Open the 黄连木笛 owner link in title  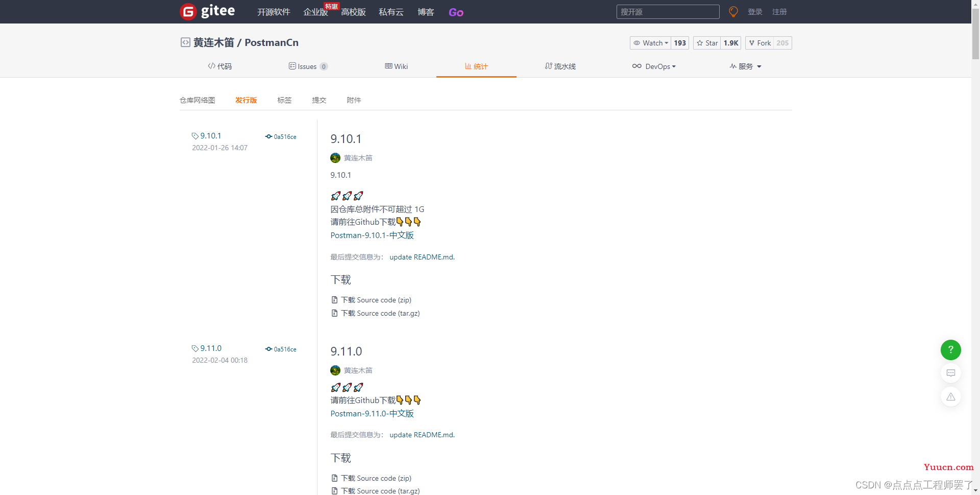click(x=213, y=42)
